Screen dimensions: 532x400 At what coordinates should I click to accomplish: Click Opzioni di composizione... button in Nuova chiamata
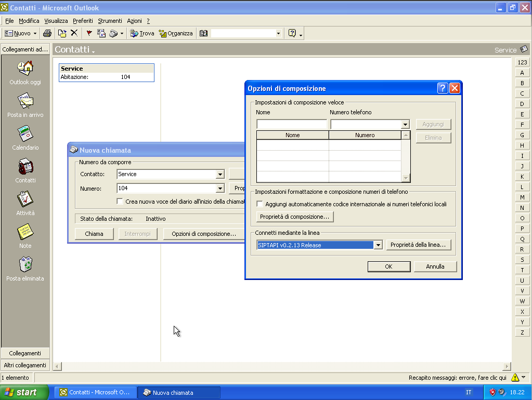(203, 234)
